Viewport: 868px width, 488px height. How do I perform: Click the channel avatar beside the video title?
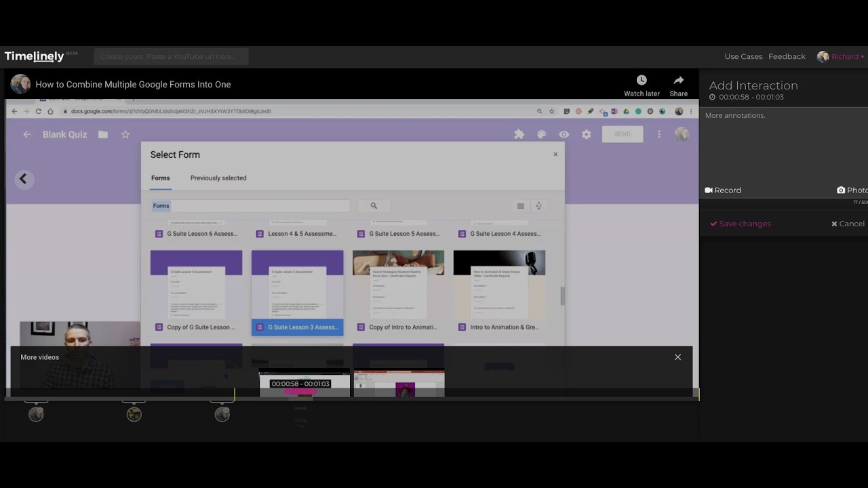[20, 84]
